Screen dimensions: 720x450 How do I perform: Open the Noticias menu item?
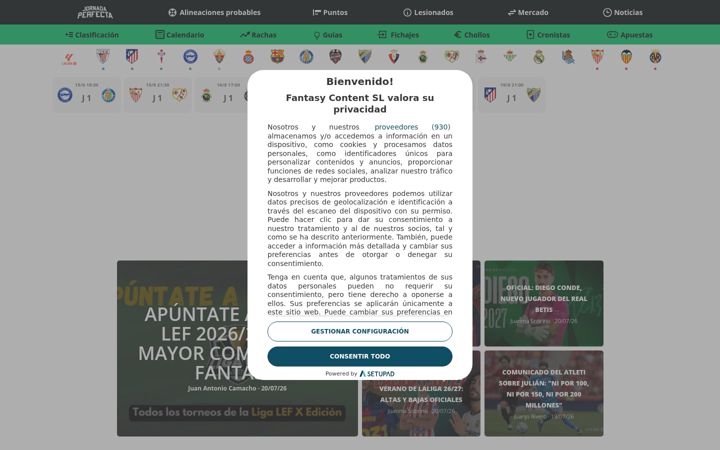pyautogui.click(x=623, y=12)
